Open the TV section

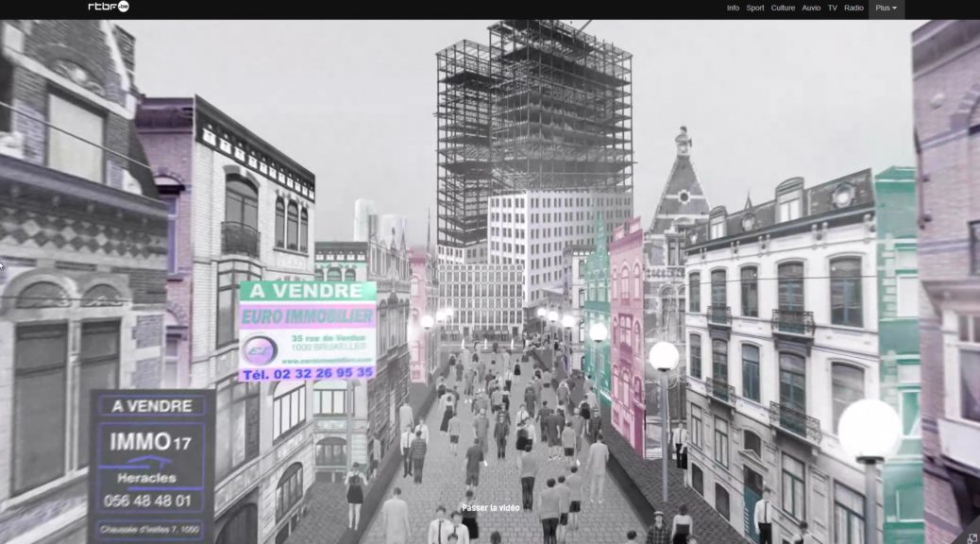point(833,8)
